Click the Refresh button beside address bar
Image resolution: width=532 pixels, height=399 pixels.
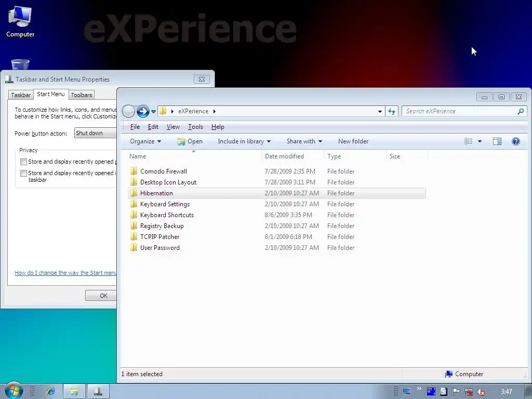[x=392, y=111]
